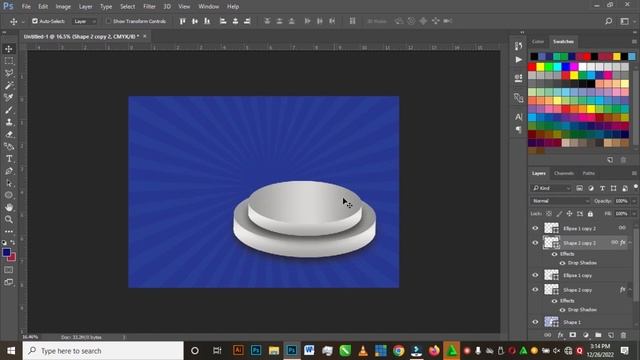Select the Move tool in toolbox
The width and height of the screenshot is (640, 360).
click(x=9, y=49)
